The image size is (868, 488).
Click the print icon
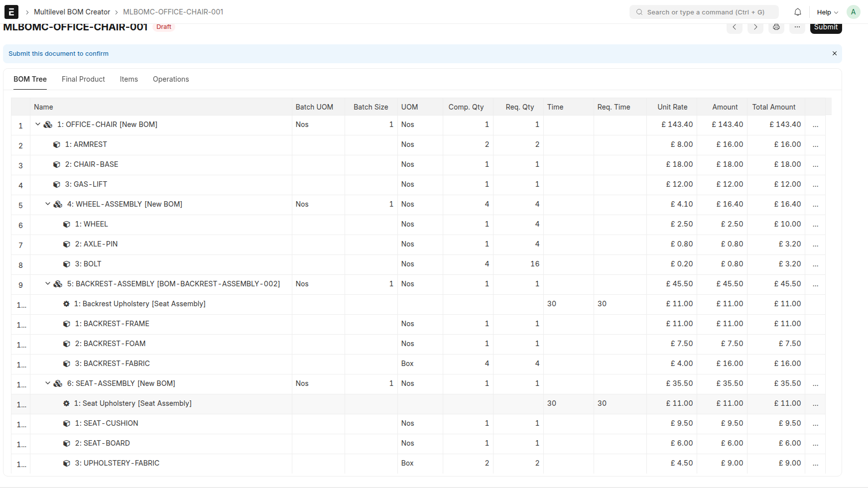pos(776,27)
